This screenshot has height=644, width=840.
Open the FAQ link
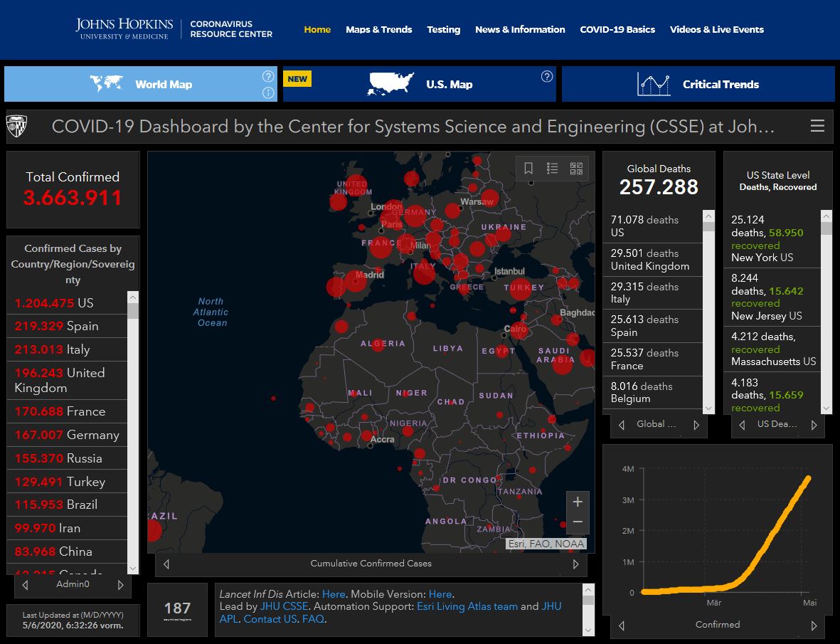(x=313, y=619)
